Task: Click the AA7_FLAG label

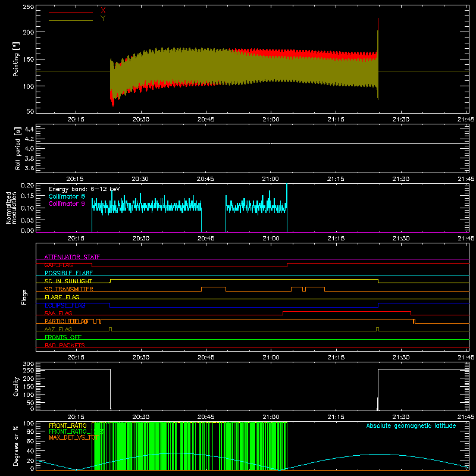Action: [x=58, y=329]
